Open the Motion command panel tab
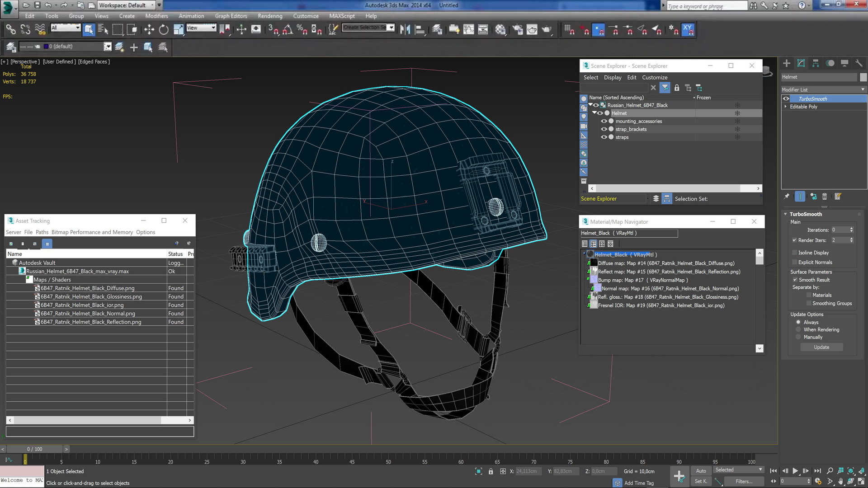The width and height of the screenshot is (868, 488). tap(830, 63)
